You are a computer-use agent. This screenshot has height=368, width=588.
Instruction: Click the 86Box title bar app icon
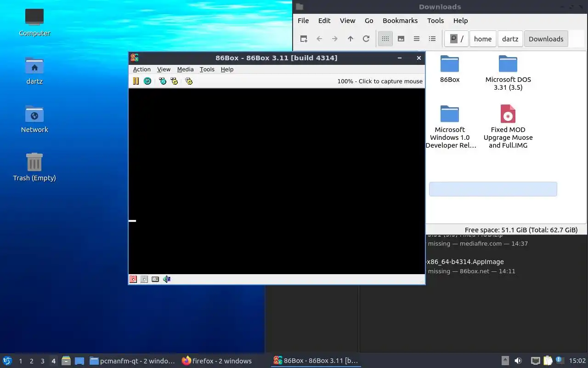pyautogui.click(x=135, y=58)
